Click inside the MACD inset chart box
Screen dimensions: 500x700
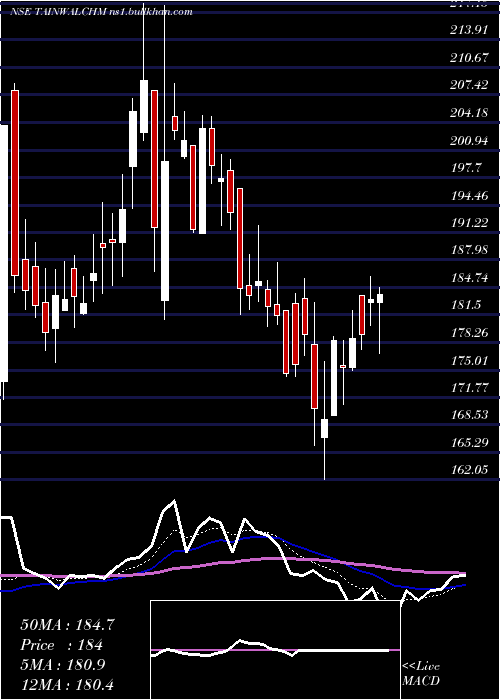pyautogui.click(x=275, y=650)
